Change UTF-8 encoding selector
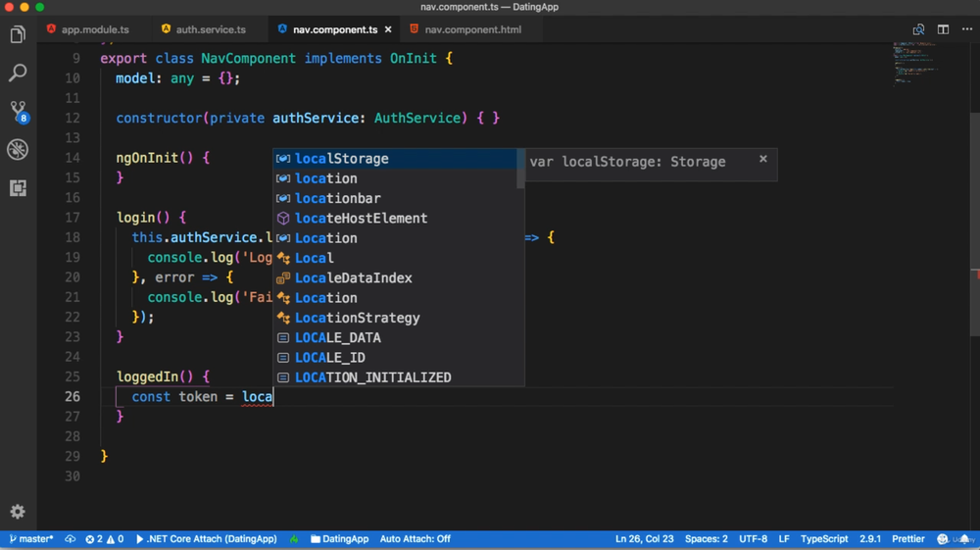980x550 pixels. pos(753,539)
